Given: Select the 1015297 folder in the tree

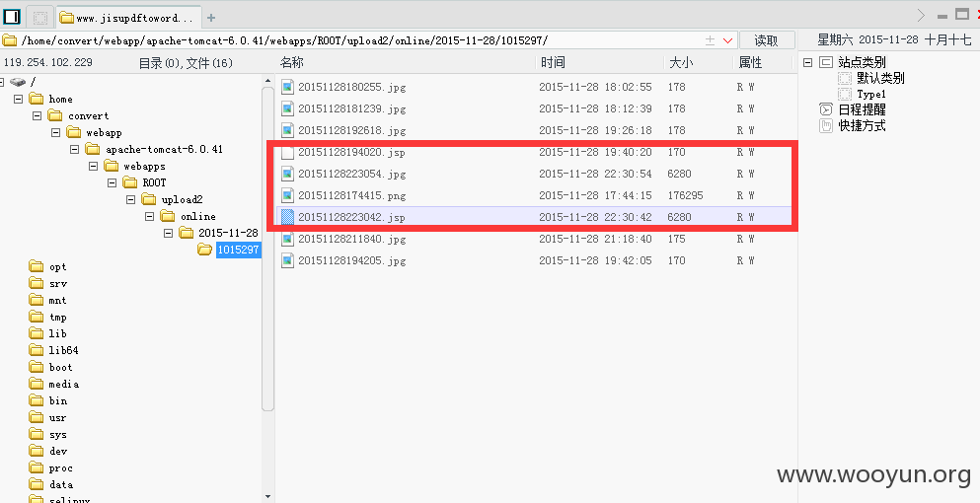Looking at the screenshot, I should click(238, 250).
